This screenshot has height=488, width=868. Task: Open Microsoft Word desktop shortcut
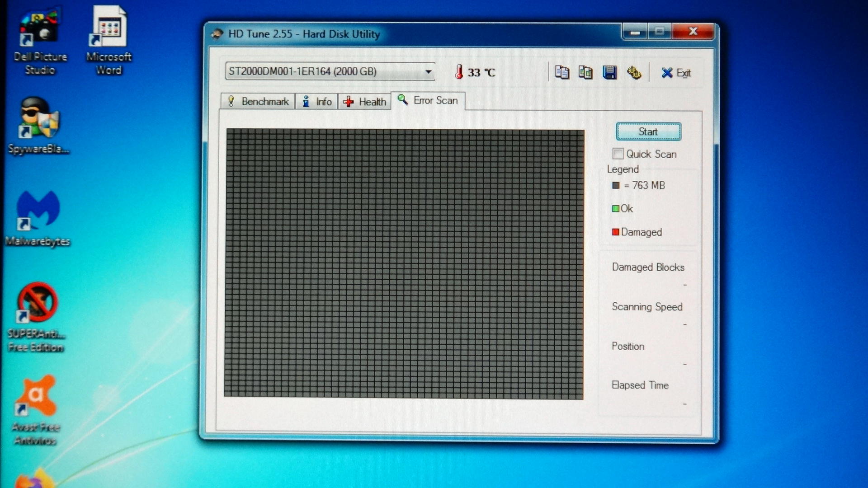(109, 41)
